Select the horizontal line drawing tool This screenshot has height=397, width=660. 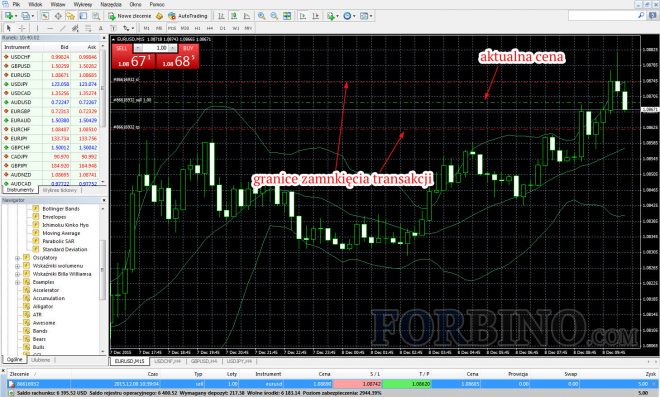coord(50,28)
